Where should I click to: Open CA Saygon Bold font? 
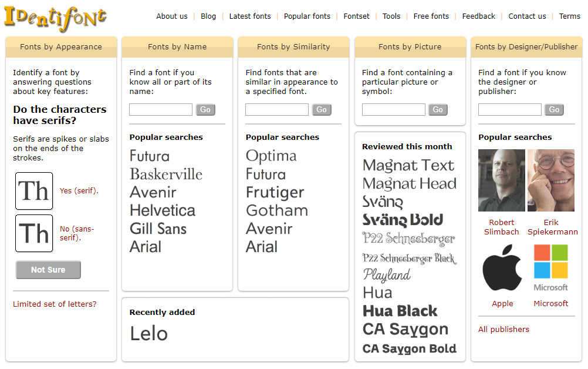409,349
